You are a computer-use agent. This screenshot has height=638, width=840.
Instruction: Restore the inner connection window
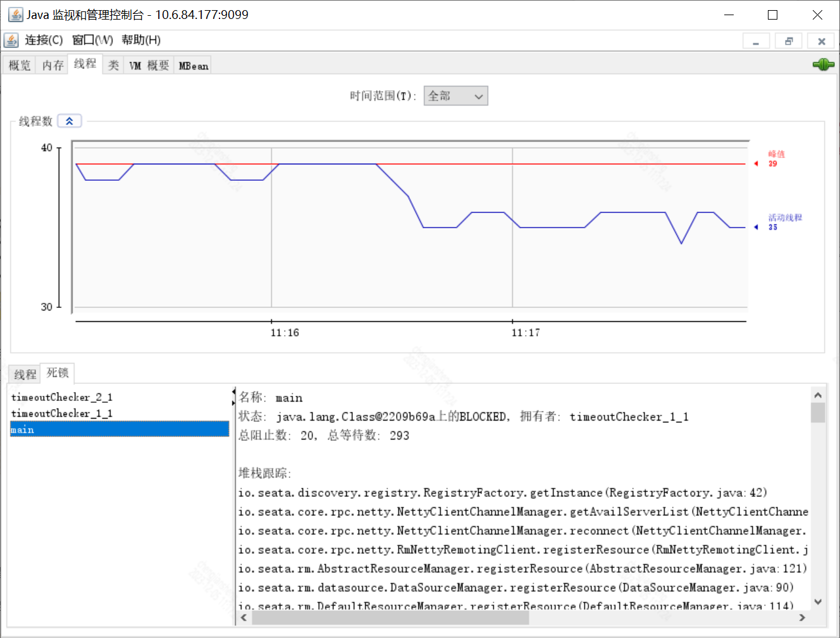click(789, 41)
